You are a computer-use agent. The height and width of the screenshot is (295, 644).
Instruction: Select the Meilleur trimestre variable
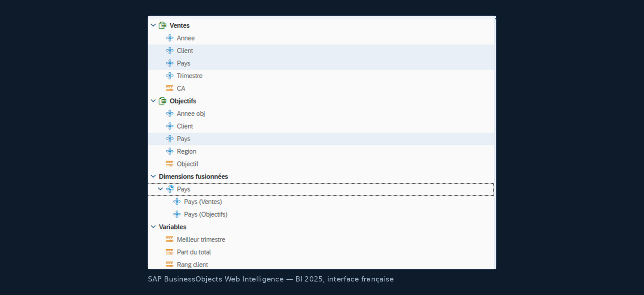tap(201, 240)
